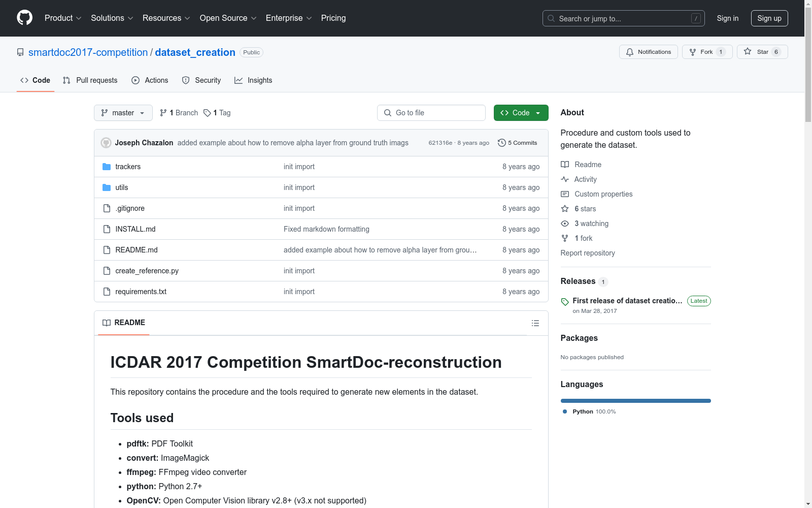812x508 pixels.
Task: Open the green Code dropdown button
Action: 521,113
